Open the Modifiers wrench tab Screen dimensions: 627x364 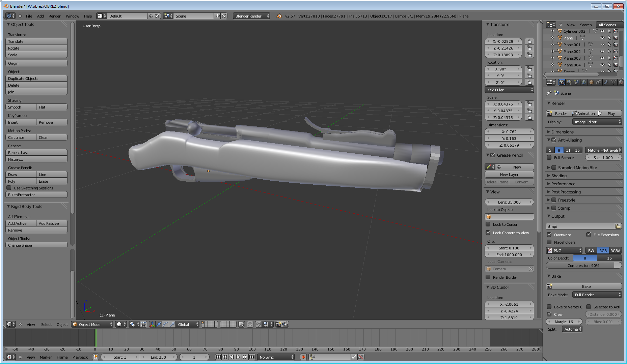(x=606, y=82)
